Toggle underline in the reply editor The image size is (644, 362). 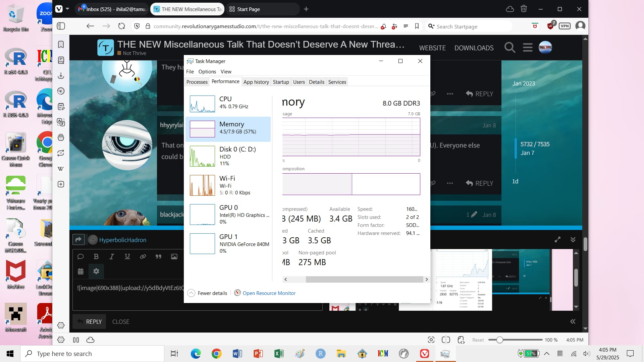coord(127,256)
